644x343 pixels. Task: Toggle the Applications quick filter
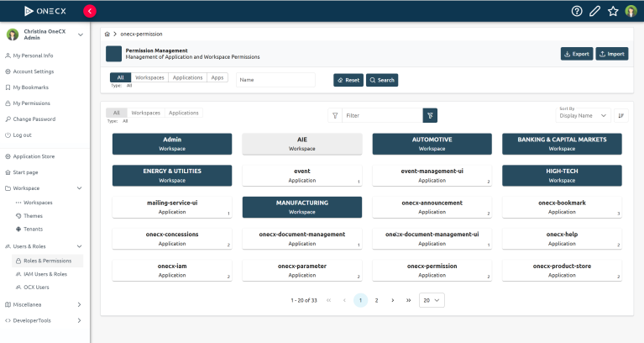pyautogui.click(x=183, y=113)
